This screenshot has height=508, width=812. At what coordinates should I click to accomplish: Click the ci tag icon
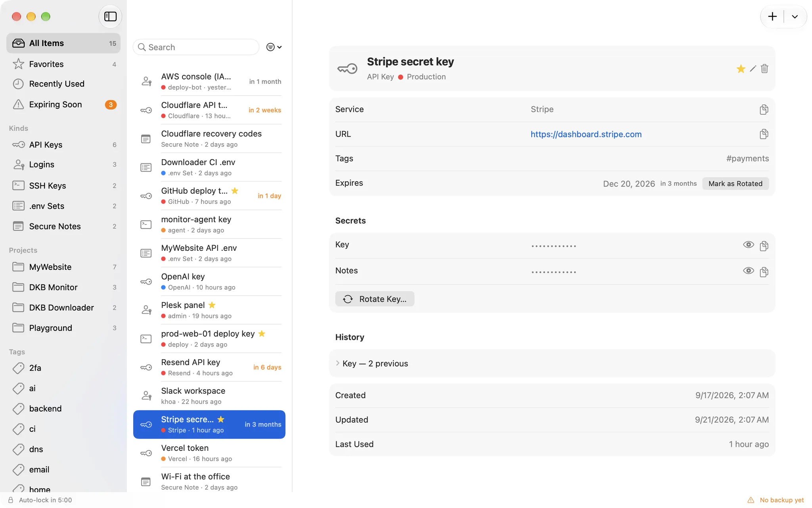(x=18, y=429)
